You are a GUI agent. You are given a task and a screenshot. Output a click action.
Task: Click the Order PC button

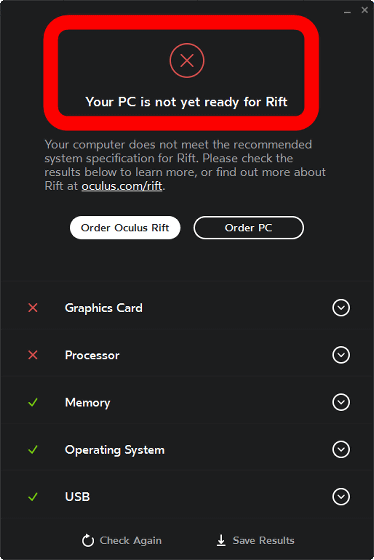point(249,228)
